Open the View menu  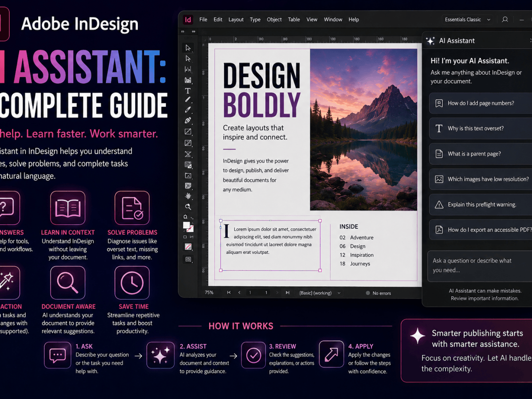coord(312,20)
